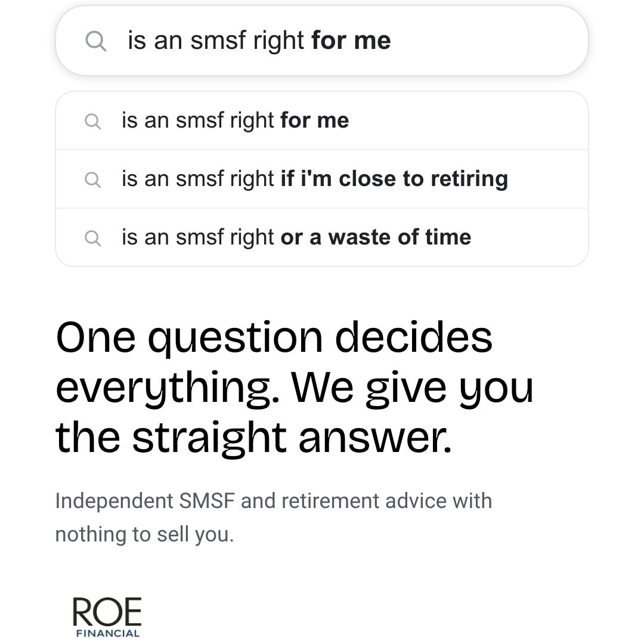Click the word "FINANCIAL" under the ROE logo

point(107,633)
